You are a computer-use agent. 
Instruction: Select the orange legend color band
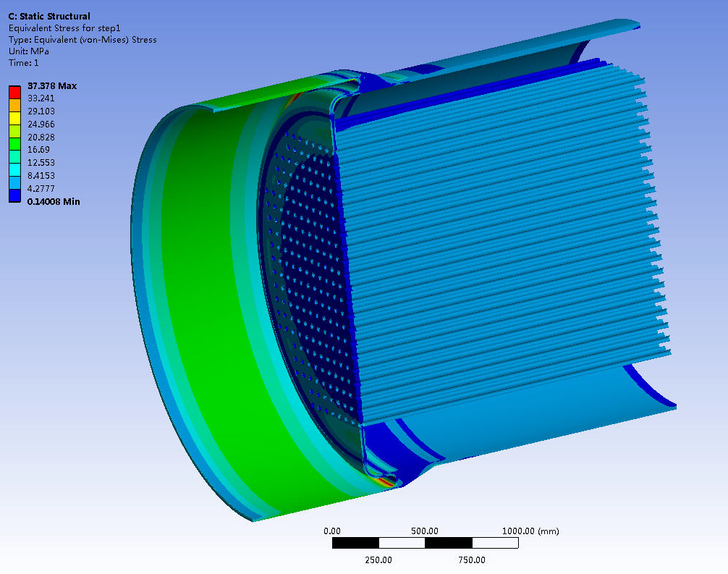pyautogui.click(x=14, y=105)
